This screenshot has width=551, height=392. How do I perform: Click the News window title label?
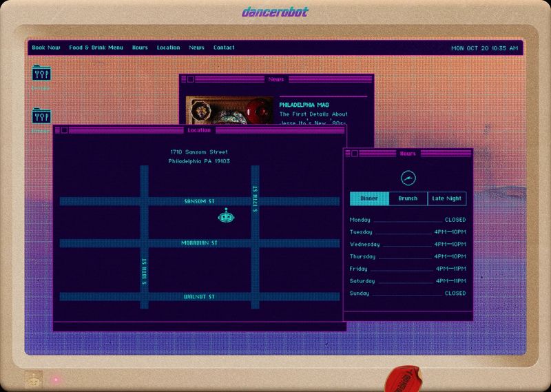[x=276, y=79]
